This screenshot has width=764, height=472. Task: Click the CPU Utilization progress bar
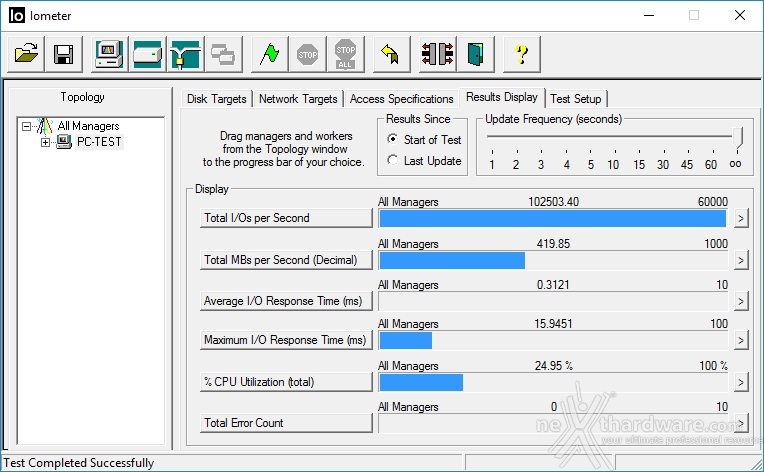click(553, 382)
